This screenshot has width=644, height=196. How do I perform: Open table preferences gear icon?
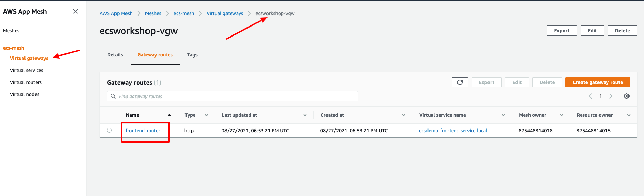pos(626,96)
